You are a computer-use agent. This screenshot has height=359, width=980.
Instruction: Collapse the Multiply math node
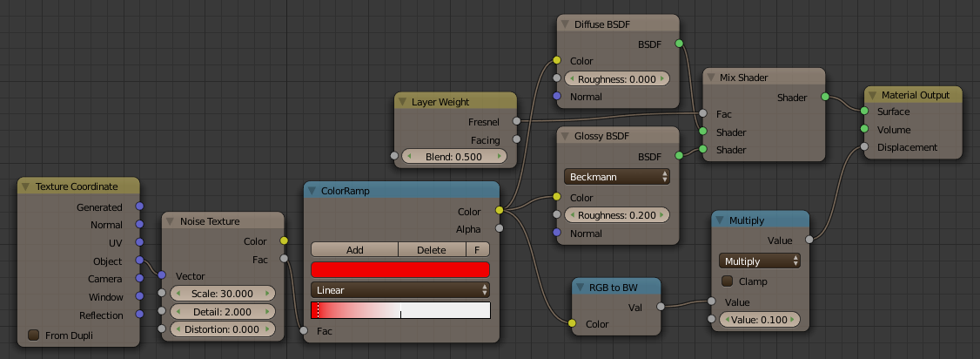pyautogui.click(x=719, y=220)
